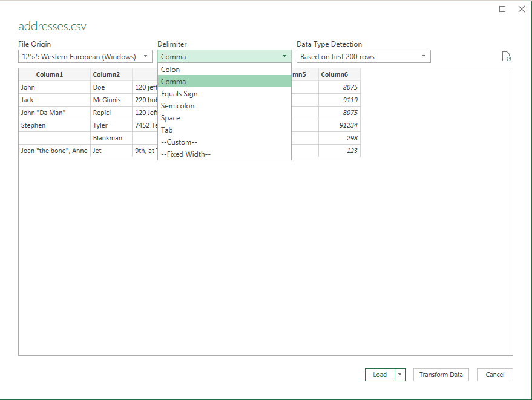
Task: Select the Column2 header
Action: pyautogui.click(x=111, y=74)
